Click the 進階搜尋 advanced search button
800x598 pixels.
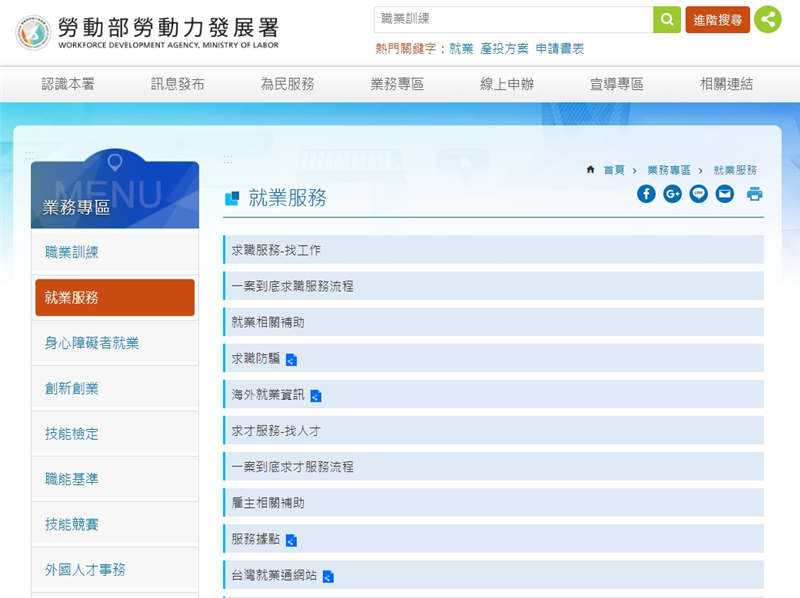tap(717, 20)
